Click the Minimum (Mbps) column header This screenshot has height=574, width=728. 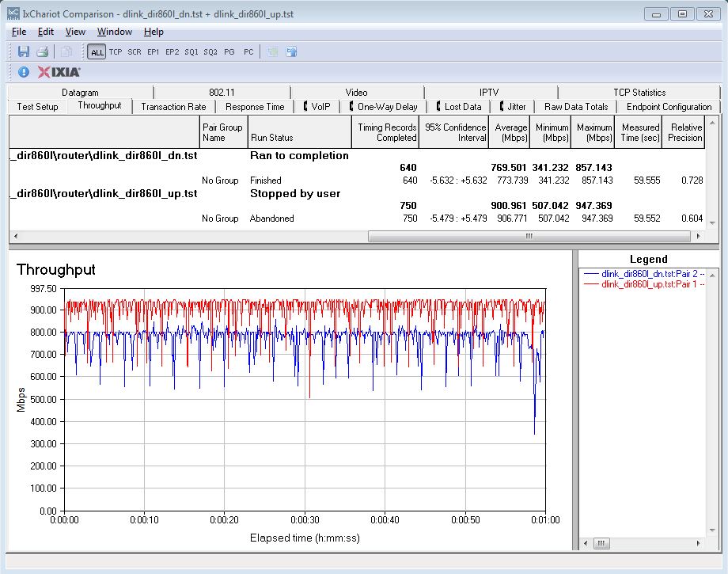point(550,132)
